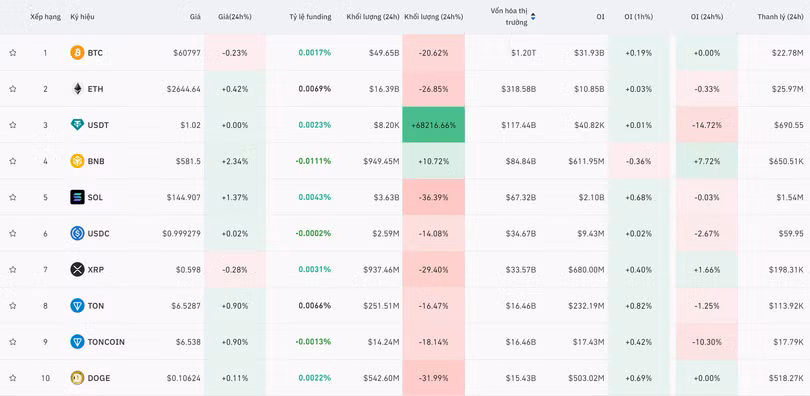810x396 pixels.
Task: Toggle the DOGE favorite star
Action: pos(13,378)
